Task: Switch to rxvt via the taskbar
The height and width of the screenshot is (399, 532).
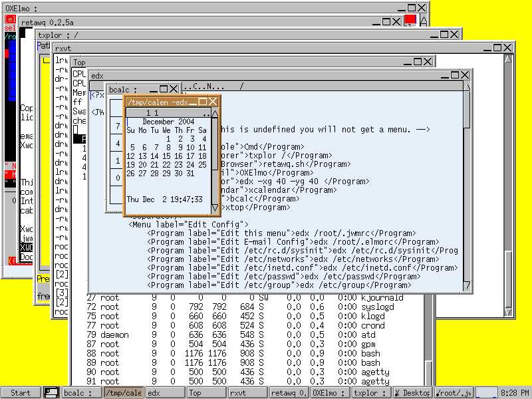Action: [x=246, y=392]
